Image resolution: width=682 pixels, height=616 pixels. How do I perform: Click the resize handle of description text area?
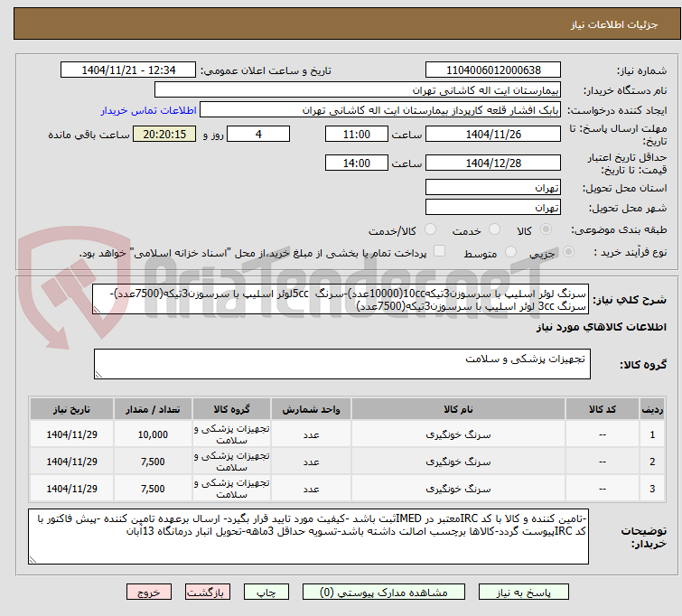click(97, 310)
